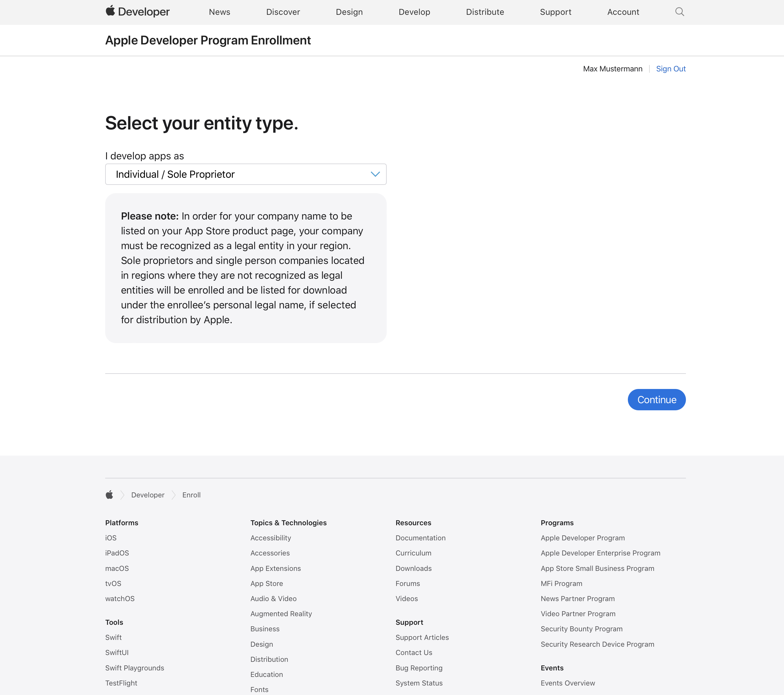This screenshot has width=784, height=695.
Task: Open the App Store topic link
Action: coord(267,583)
